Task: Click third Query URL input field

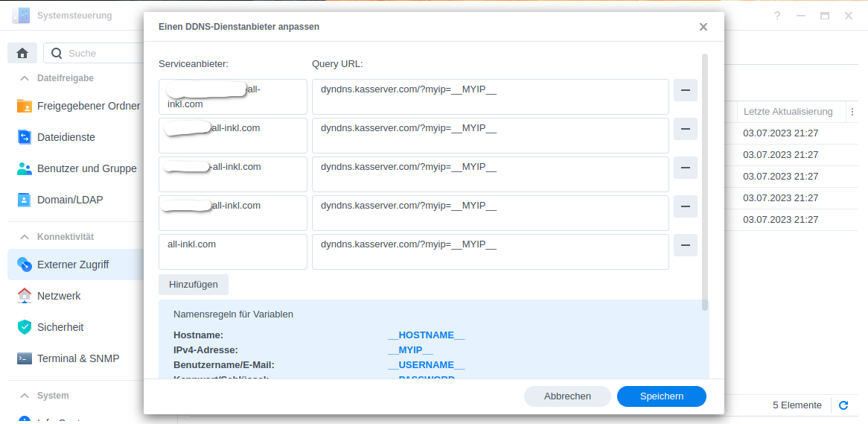Action: click(x=490, y=174)
